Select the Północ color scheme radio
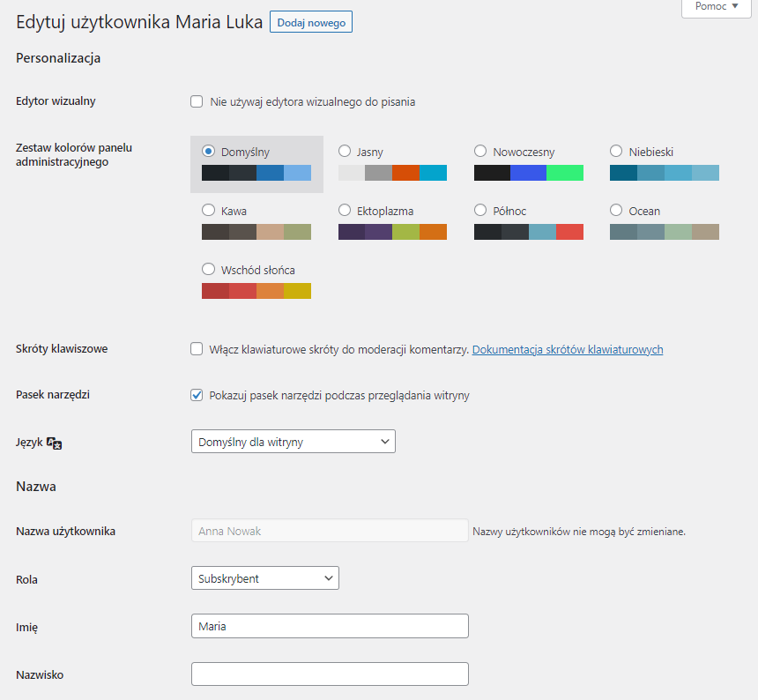Screen dimensions: 758x700 pyautogui.click(x=480, y=211)
